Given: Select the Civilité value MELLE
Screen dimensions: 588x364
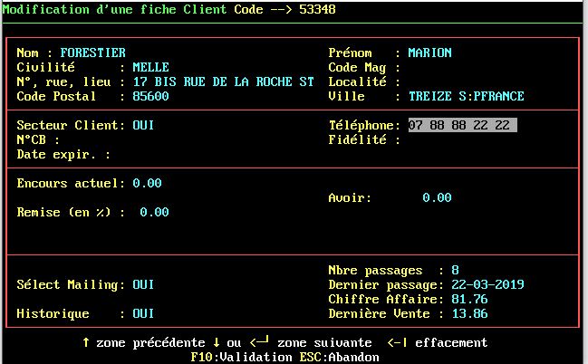Looking at the screenshot, I should point(150,68).
